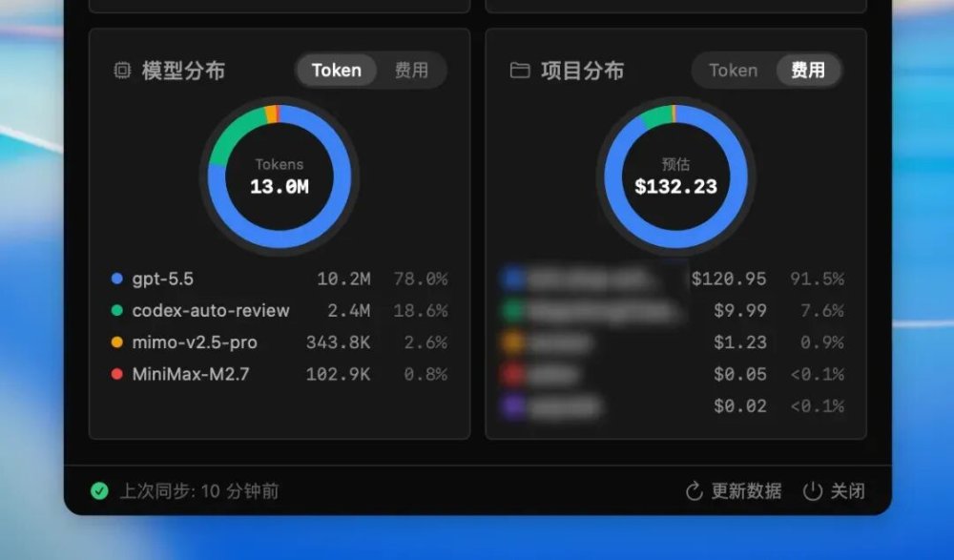
Task: Click the 91.5% project share
Action: 818,279
